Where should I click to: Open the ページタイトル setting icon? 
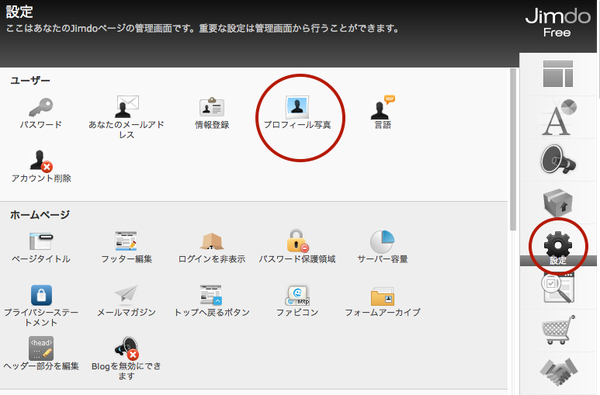(41, 241)
